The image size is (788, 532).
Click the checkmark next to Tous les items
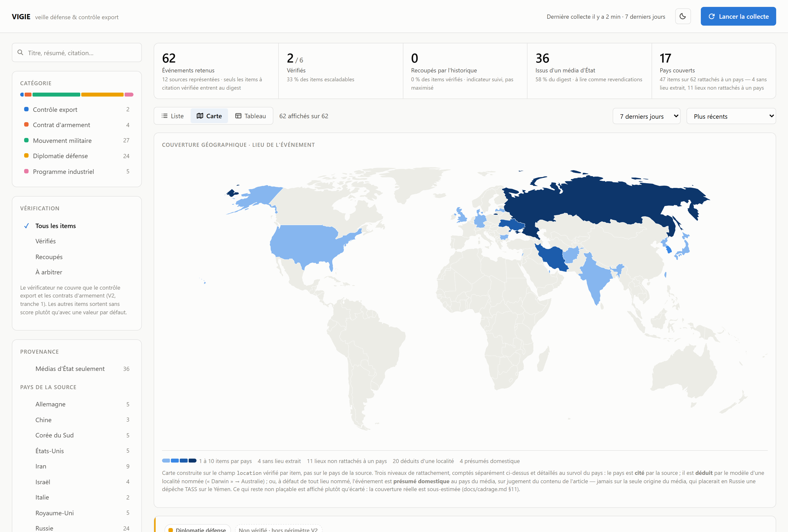coord(26,226)
